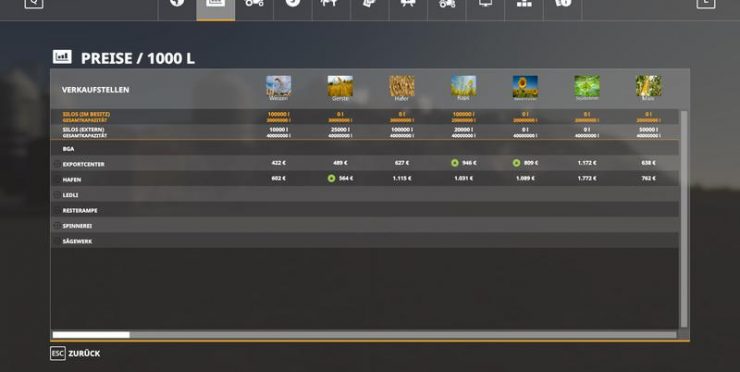The height and width of the screenshot is (372, 740).
Task: Toggle the marker box beside Spinnerei
Action: pyautogui.click(x=57, y=226)
